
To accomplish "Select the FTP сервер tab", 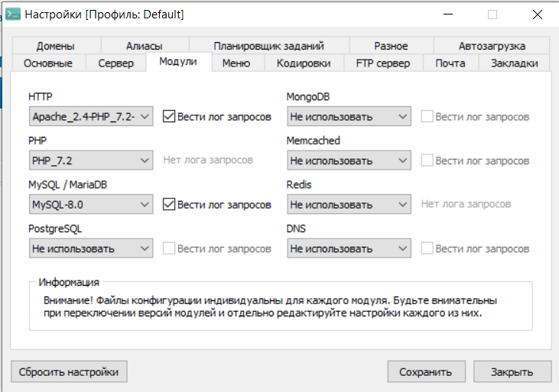I will coord(382,63).
